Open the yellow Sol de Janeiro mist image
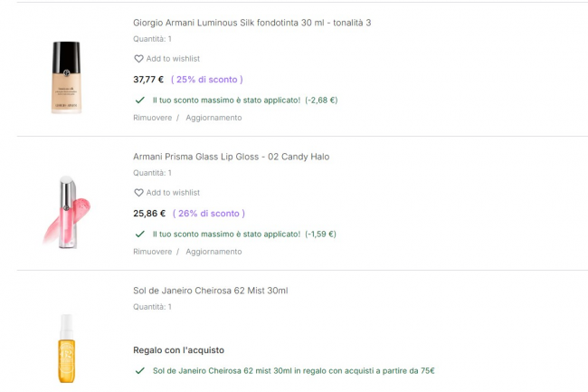Screen dimensions: 588x392 65,349
